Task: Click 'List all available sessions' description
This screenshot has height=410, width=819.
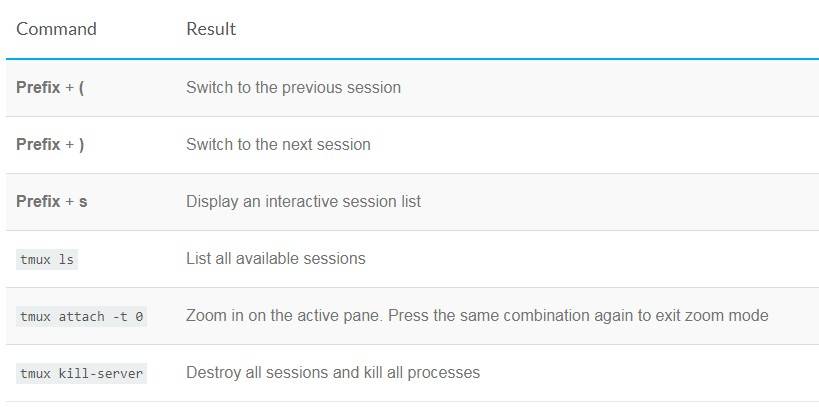Action: click(x=276, y=258)
